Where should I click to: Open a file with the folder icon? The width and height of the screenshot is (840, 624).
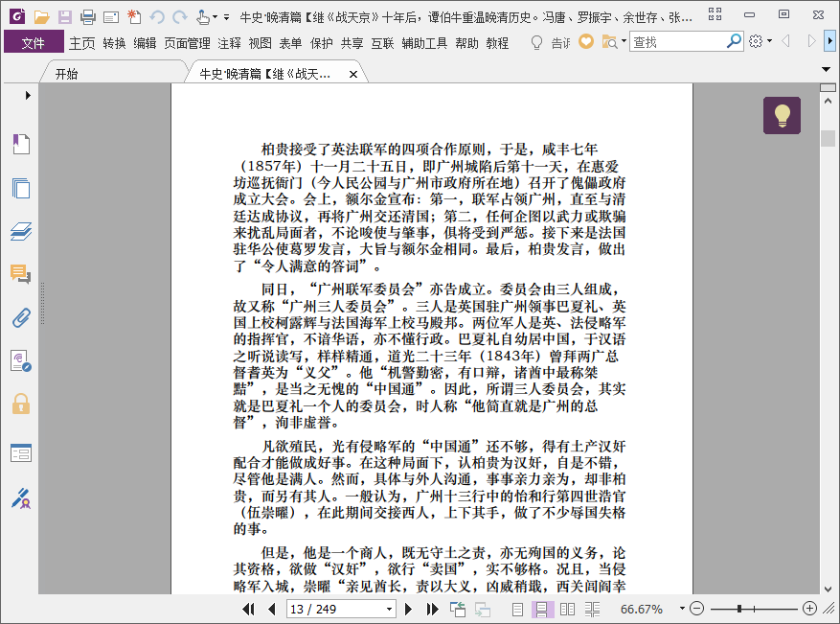(x=41, y=17)
